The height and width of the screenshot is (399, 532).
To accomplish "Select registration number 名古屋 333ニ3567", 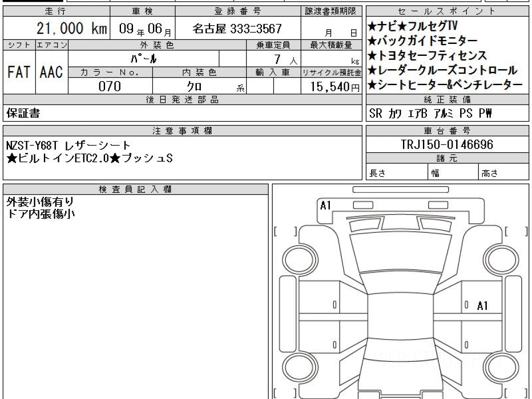I will point(237,29).
